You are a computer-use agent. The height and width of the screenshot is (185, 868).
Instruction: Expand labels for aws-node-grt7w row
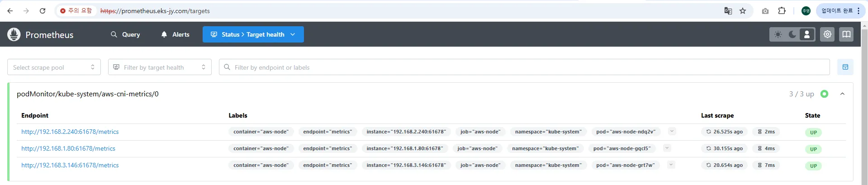[x=671, y=165]
